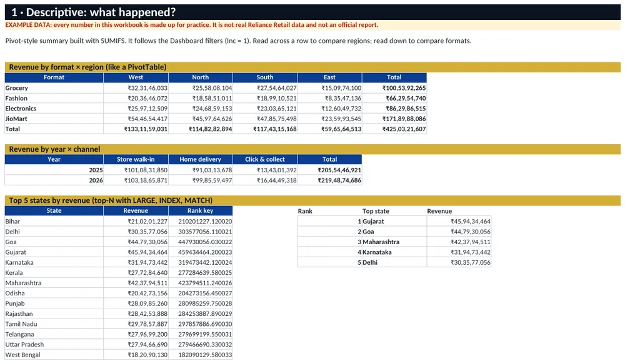This screenshot has height=364, width=625.
Task: Click the 'Click & collect' column header
Action: (x=265, y=159)
